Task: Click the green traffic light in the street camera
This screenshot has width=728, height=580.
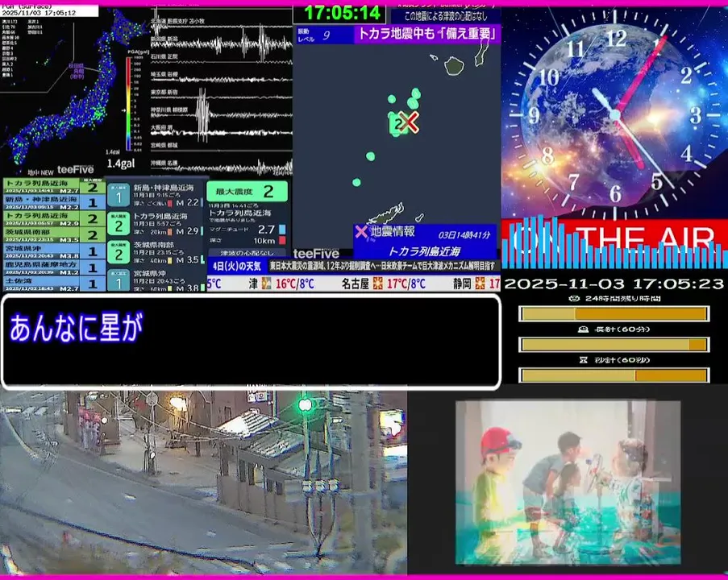Action: click(x=305, y=405)
